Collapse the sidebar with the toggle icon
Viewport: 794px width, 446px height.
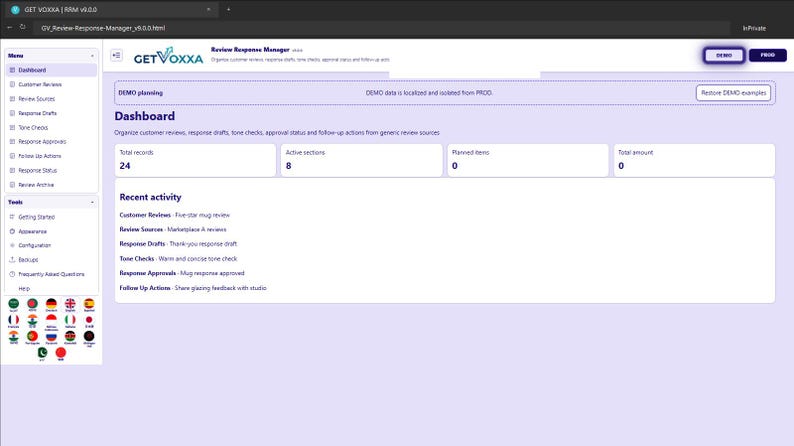tap(116, 55)
